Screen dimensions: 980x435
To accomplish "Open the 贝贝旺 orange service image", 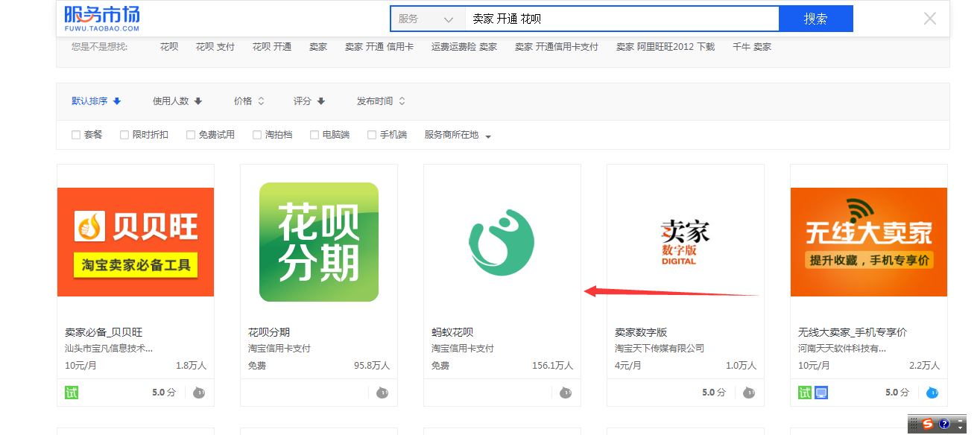I will (x=136, y=242).
